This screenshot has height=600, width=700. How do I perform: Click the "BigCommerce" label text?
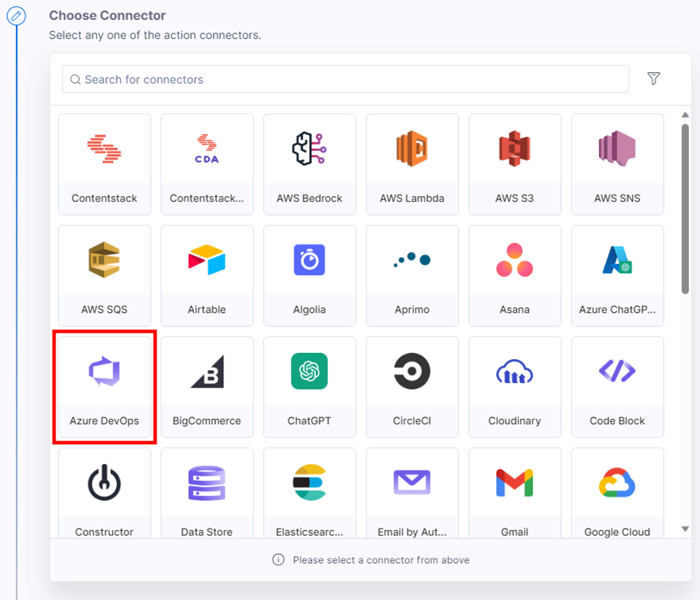point(207,421)
